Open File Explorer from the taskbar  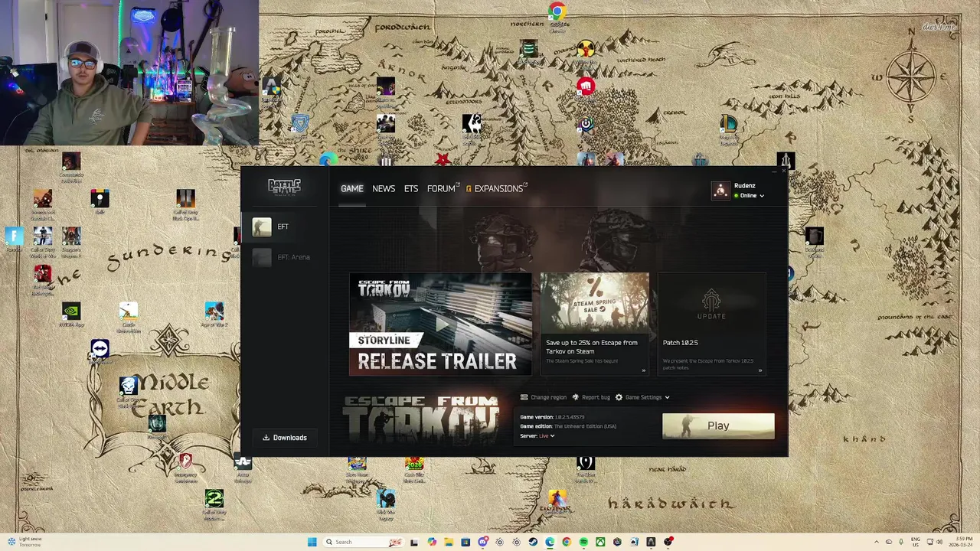tap(449, 542)
